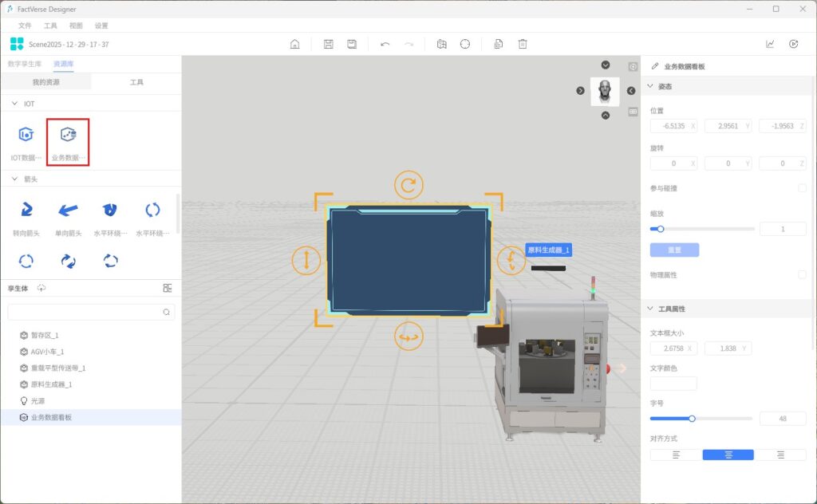Open the line chart icon in toolbar
The image size is (817, 504).
point(770,45)
